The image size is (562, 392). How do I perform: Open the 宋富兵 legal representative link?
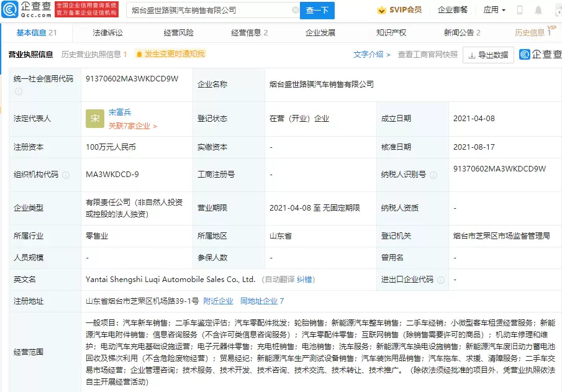[x=120, y=112]
